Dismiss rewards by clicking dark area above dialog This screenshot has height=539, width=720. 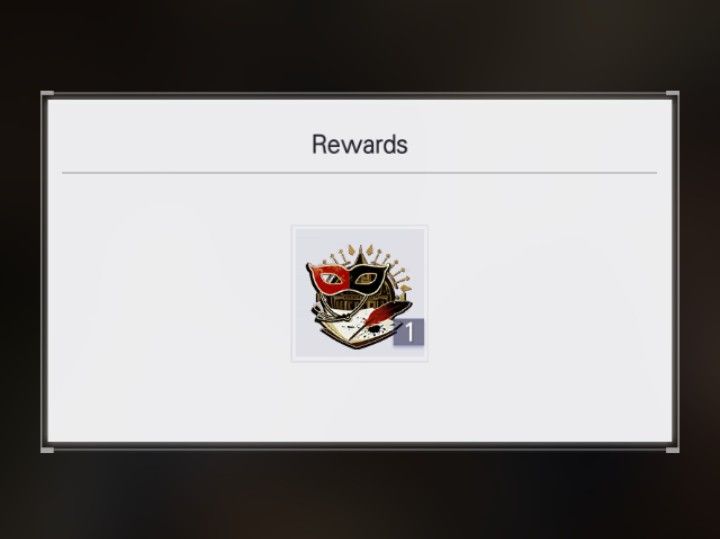click(360, 45)
